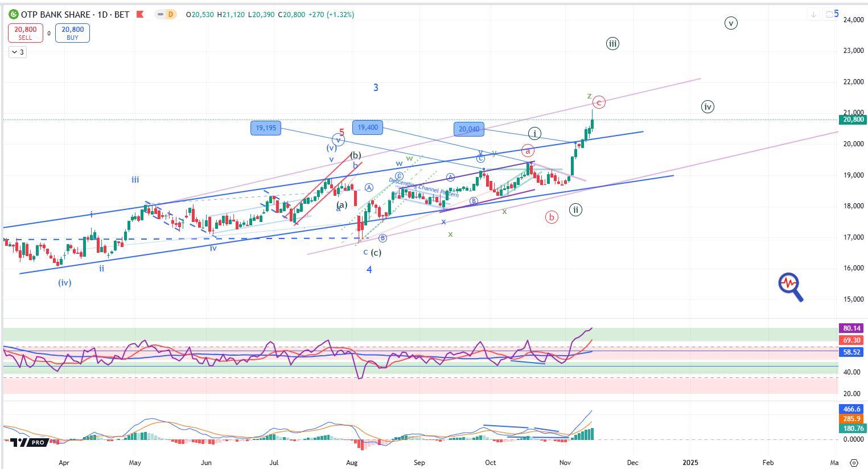Select the blue (iv) wave label
This screenshot has width=868, height=469.
65,282
